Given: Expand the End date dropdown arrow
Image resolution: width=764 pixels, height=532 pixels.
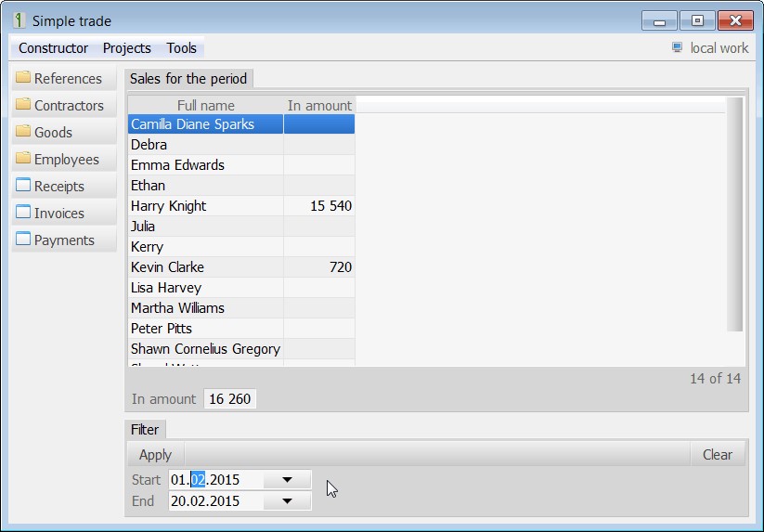Looking at the screenshot, I should (x=287, y=501).
